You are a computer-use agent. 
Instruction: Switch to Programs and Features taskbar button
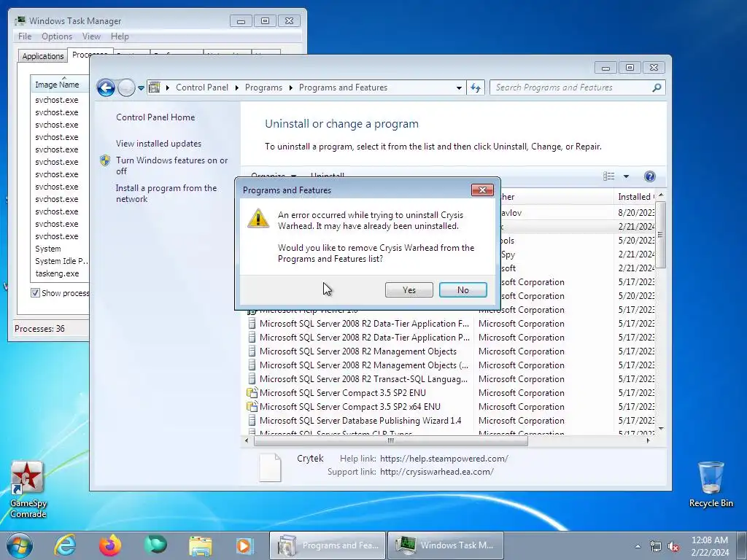(328, 545)
